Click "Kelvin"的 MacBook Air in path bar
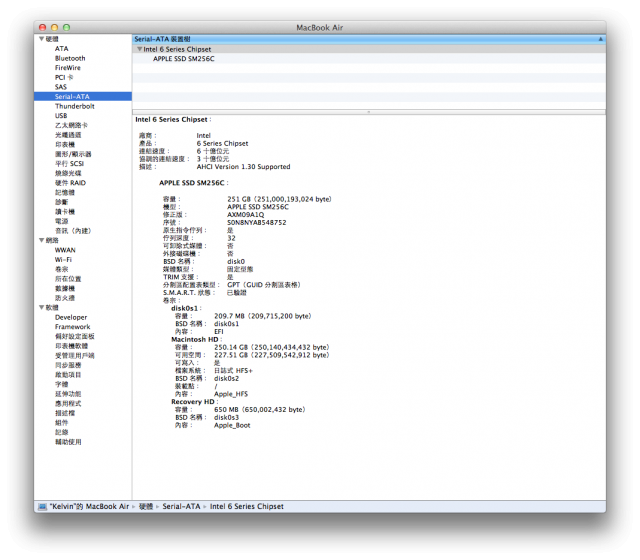This screenshot has height=560, width=640. (89, 507)
